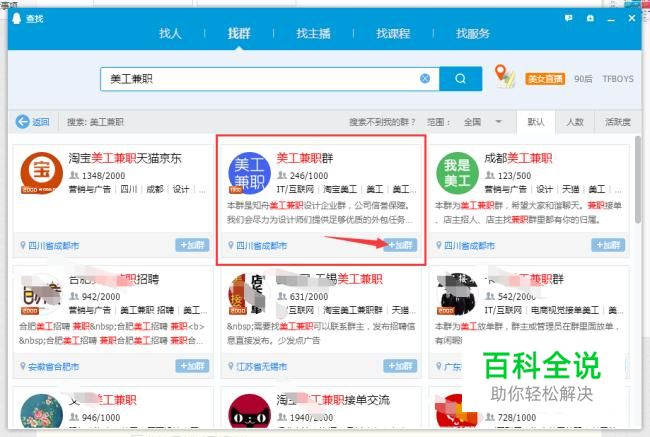
Task: Click the skin/upload icon in title bar
Action: 590,18
